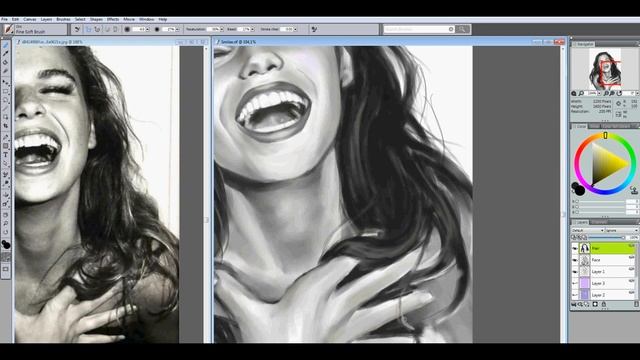Click the Reset Tool icon in property bar

[x=77, y=29]
